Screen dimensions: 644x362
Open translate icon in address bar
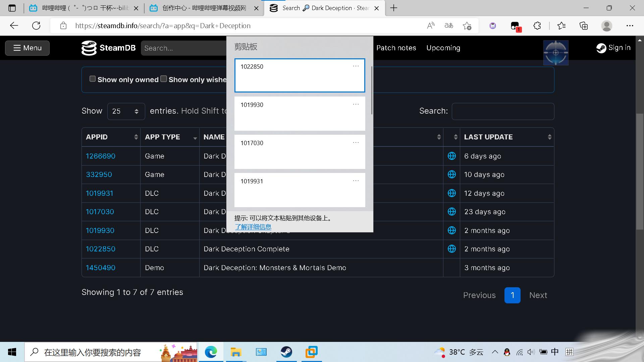(449, 25)
